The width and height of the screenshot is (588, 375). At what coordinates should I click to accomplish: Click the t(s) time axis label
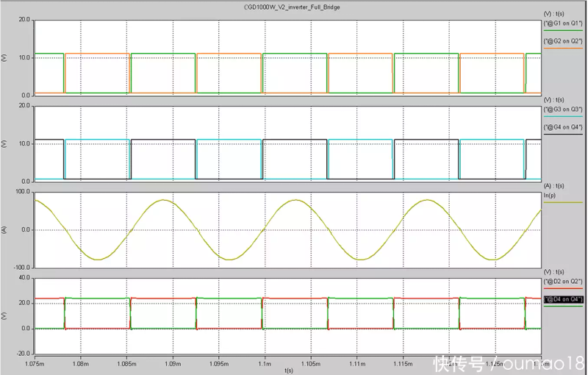[x=289, y=370]
